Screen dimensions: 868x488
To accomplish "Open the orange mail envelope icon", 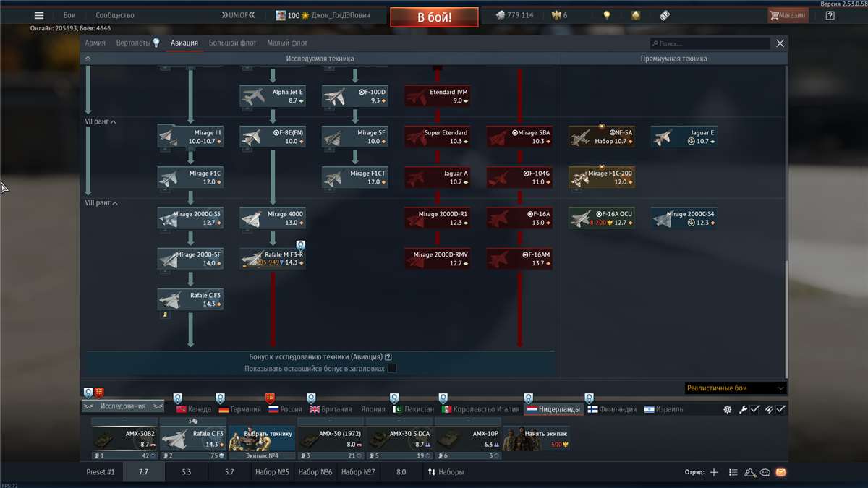I will click(x=780, y=472).
